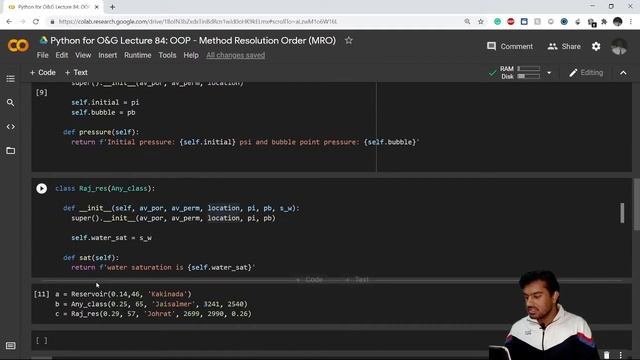The image size is (640, 360).
Task: Open the Help menu
Action: coord(191,55)
